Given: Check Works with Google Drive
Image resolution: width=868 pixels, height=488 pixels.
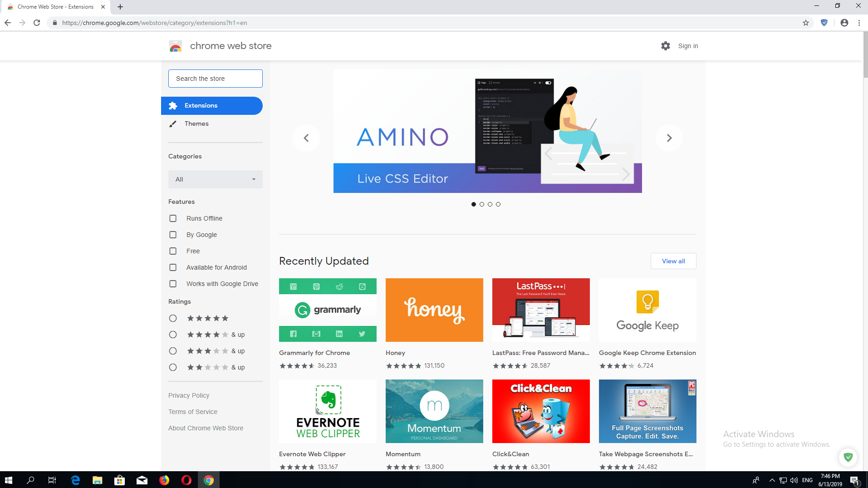Looking at the screenshot, I should click(x=173, y=284).
